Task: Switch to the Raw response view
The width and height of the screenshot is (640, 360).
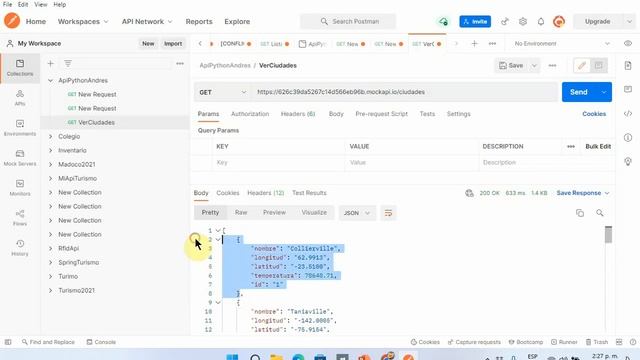Action: pos(241,212)
